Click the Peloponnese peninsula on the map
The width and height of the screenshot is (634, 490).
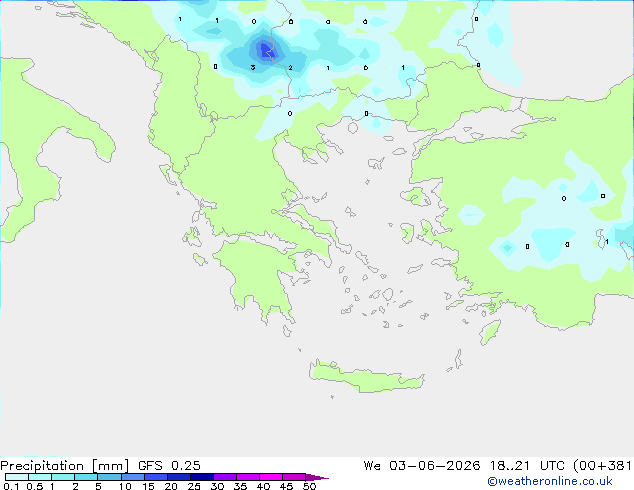(x=259, y=275)
